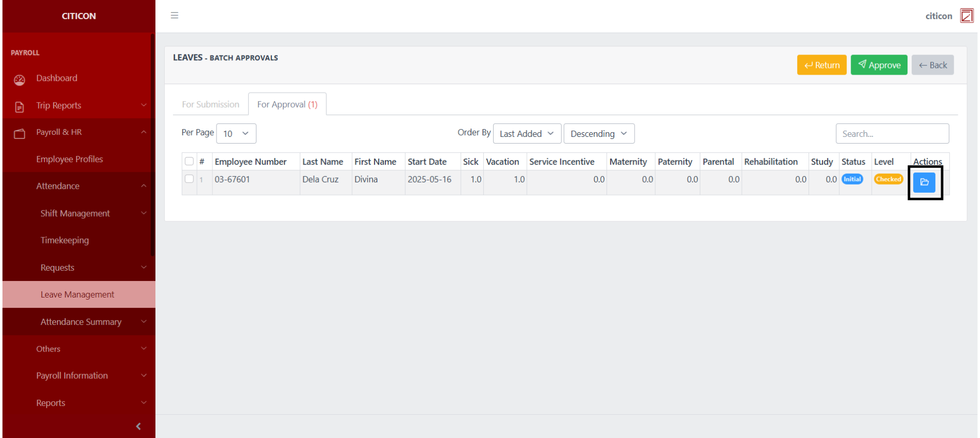The image size is (980, 438).
Task: Click into the Search field
Action: pyautogui.click(x=891, y=134)
